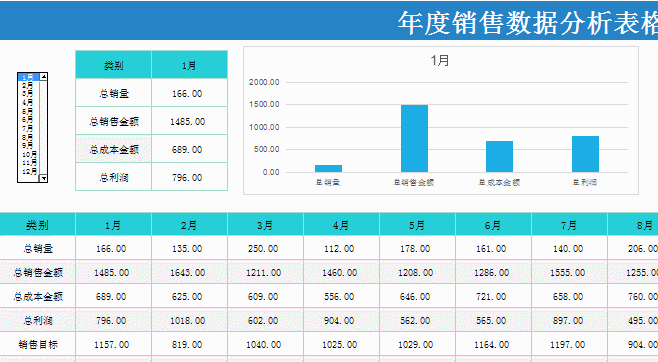
Task: Click 796.00 in the small summary table
Action: tap(189, 177)
